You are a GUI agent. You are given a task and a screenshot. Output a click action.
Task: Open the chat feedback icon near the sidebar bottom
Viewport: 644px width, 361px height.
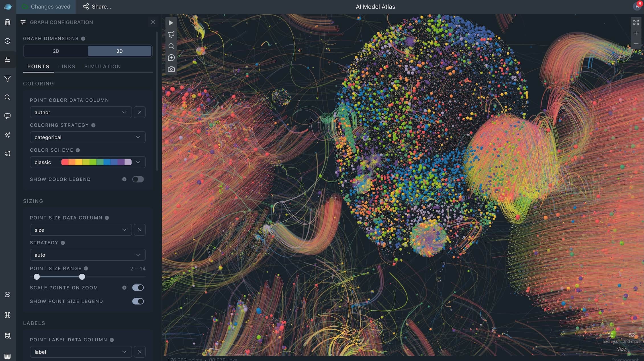(x=8, y=294)
